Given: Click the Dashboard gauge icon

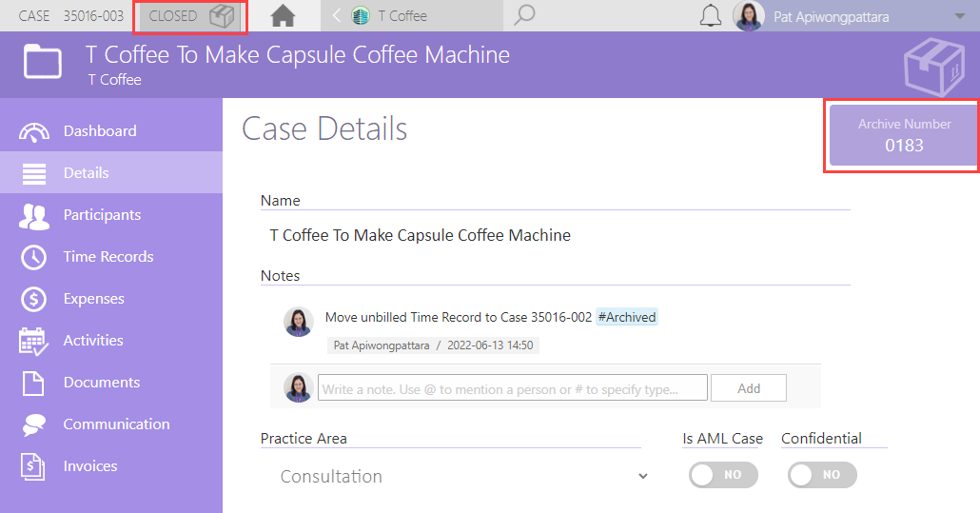Looking at the screenshot, I should [33, 132].
